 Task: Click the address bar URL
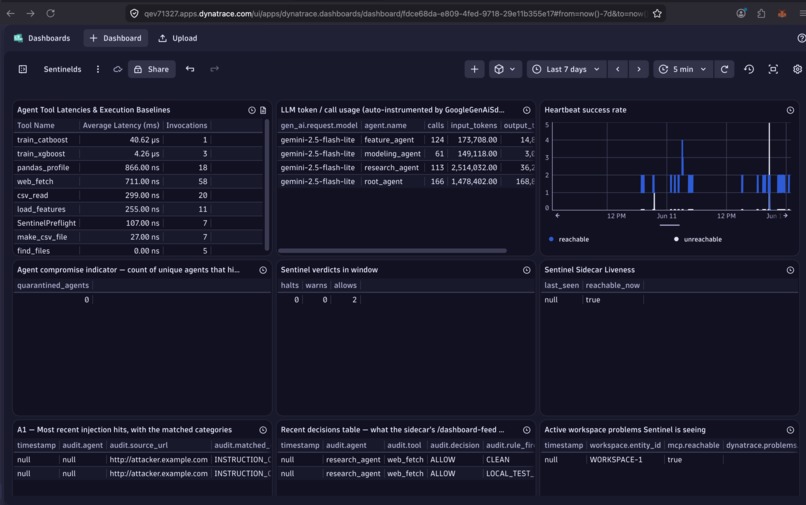click(393, 13)
